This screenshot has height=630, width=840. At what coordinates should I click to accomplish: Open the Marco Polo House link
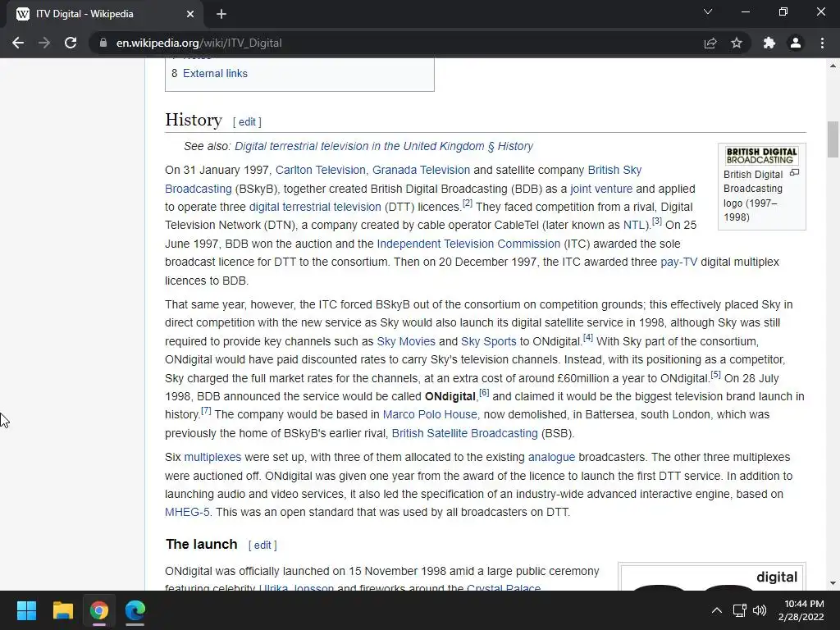pyautogui.click(x=430, y=414)
